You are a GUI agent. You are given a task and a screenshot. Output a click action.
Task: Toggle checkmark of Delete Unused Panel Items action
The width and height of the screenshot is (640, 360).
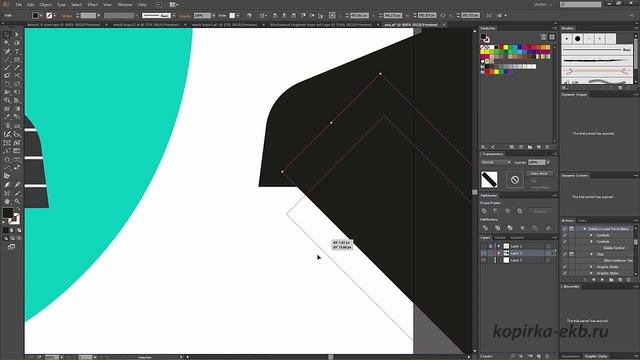tap(564, 229)
